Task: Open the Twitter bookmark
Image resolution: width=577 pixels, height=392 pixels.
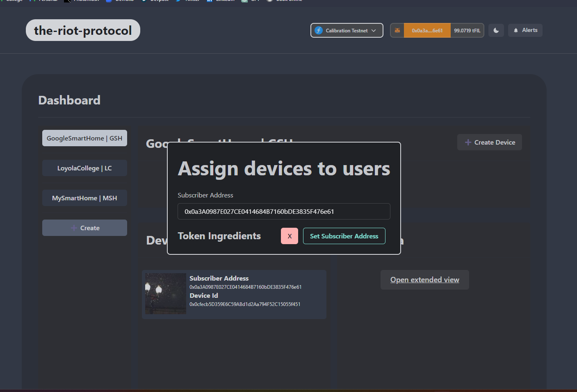Action: [187, 1]
